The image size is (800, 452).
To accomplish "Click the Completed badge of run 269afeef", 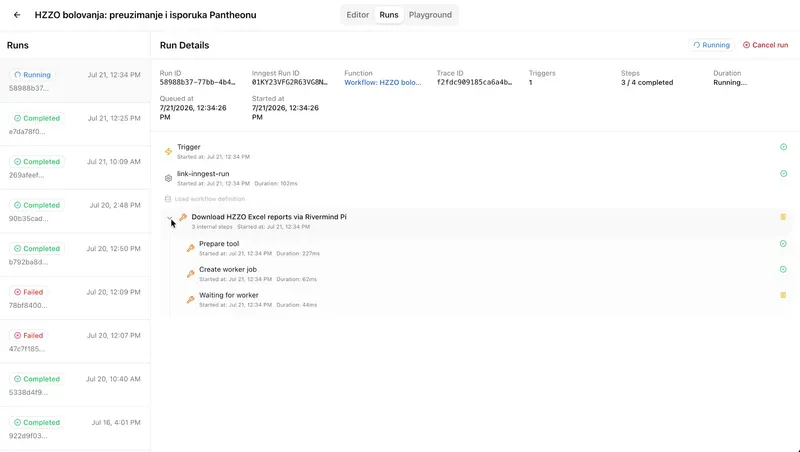I will point(37,162).
